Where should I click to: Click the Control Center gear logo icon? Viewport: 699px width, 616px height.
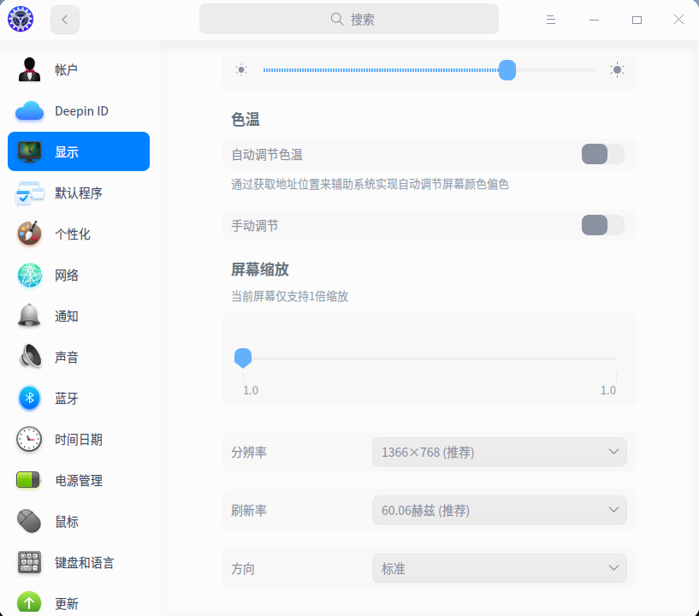click(x=21, y=19)
